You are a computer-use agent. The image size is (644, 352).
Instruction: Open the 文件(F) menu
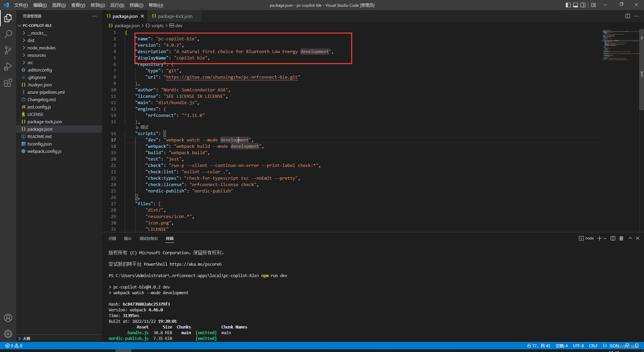(x=21, y=5)
